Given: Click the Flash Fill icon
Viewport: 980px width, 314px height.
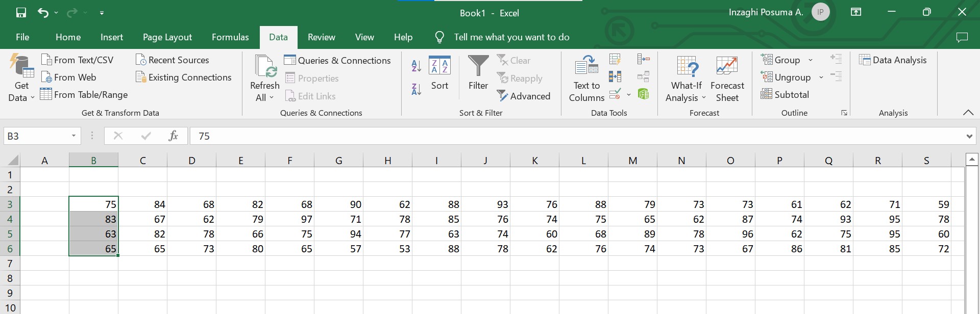Looking at the screenshot, I should 615,59.
